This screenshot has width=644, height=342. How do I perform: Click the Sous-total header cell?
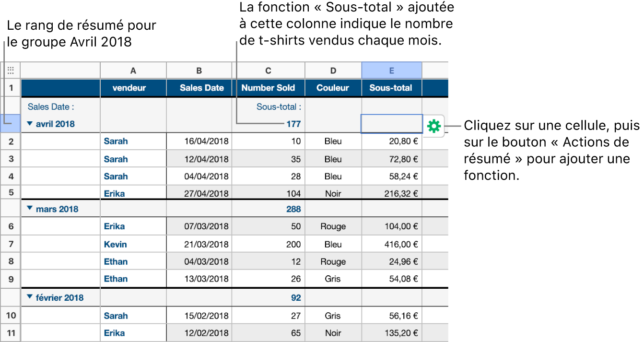392,88
